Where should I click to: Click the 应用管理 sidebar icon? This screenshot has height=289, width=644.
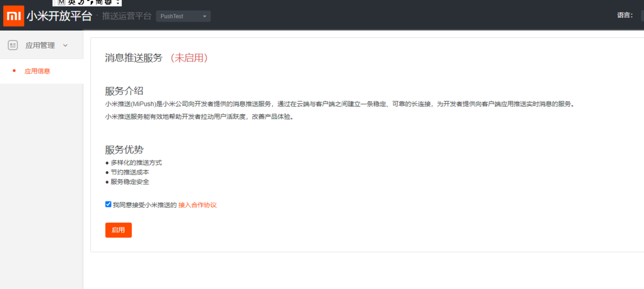click(x=13, y=45)
